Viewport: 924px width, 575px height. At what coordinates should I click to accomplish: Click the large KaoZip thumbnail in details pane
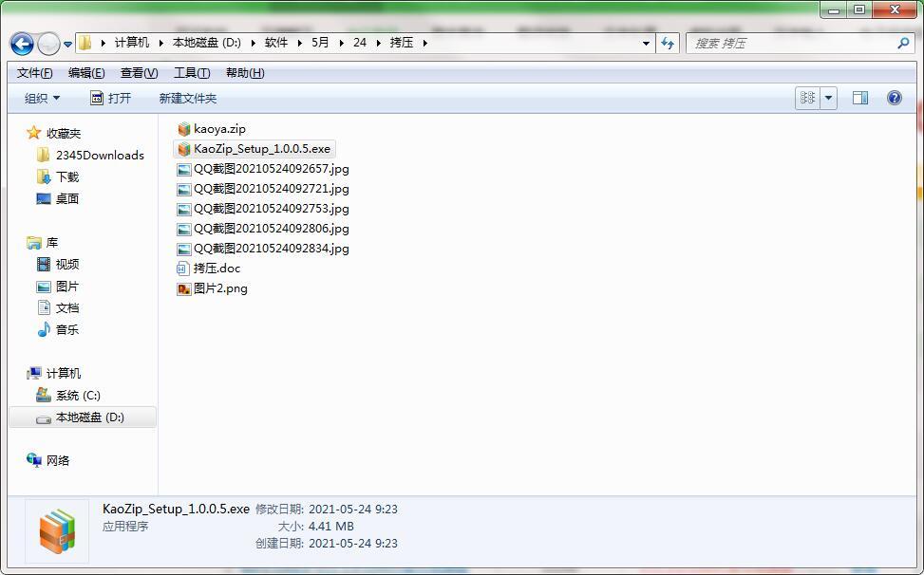tap(57, 531)
